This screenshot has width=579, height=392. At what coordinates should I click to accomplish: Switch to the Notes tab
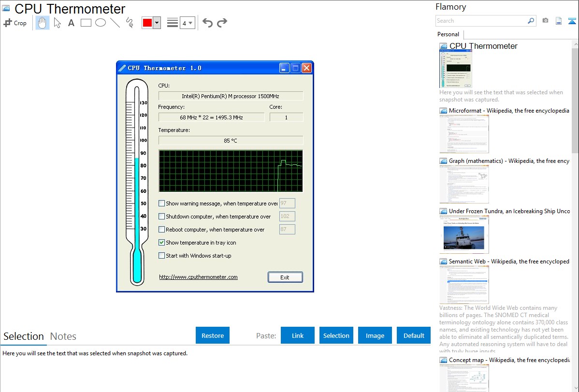click(63, 336)
